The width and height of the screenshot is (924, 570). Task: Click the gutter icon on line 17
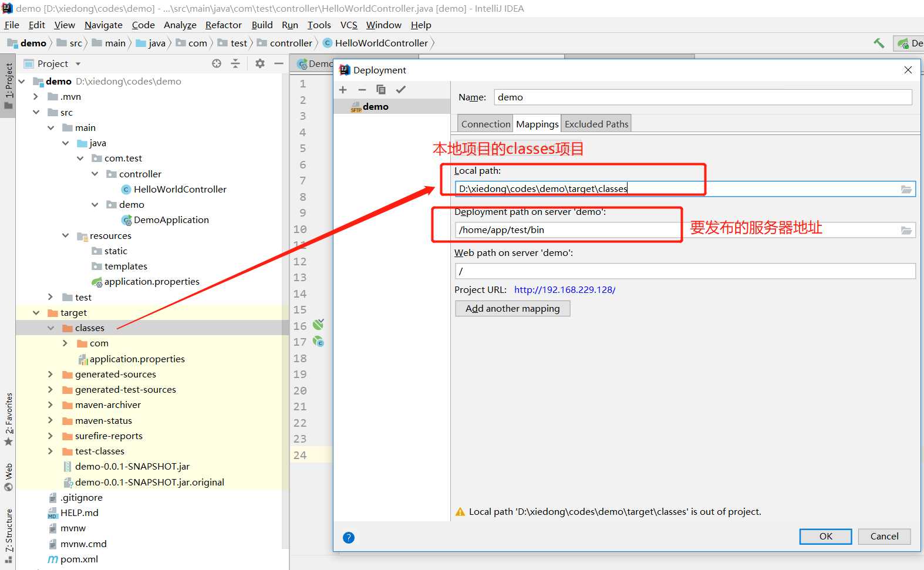318,341
